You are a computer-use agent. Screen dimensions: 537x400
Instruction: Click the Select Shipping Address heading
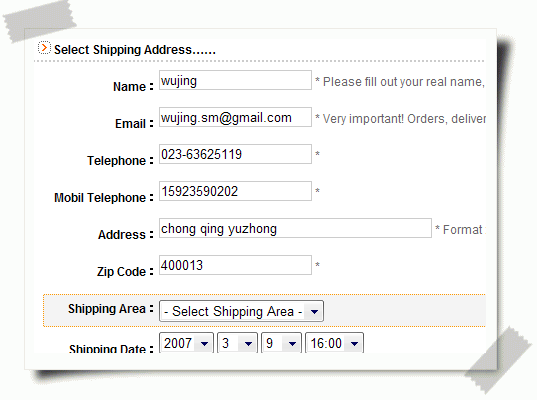click(135, 50)
